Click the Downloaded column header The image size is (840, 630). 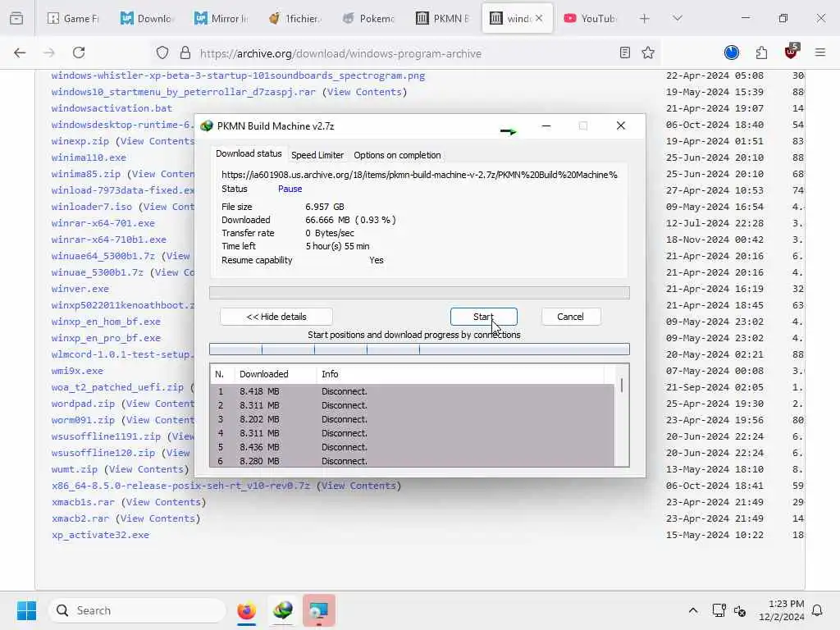(x=276, y=374)
